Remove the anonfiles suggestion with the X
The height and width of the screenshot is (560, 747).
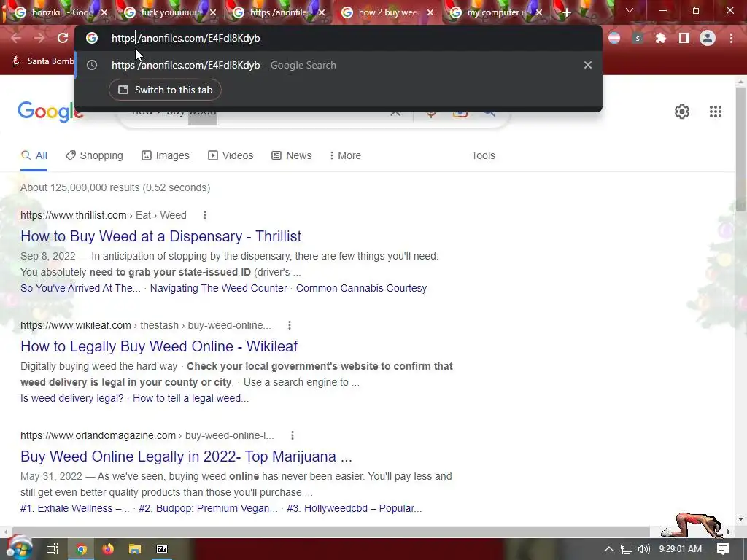click(x=588, y=65)
